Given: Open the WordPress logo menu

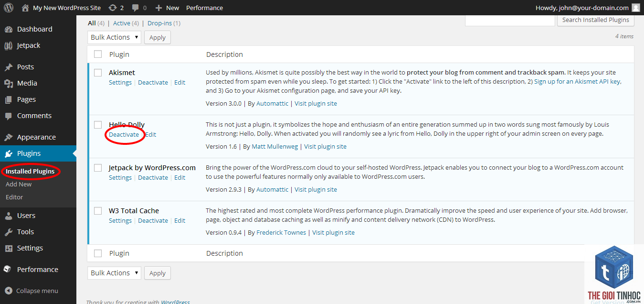Looking at the screenshot, I should tap(9, 8).
